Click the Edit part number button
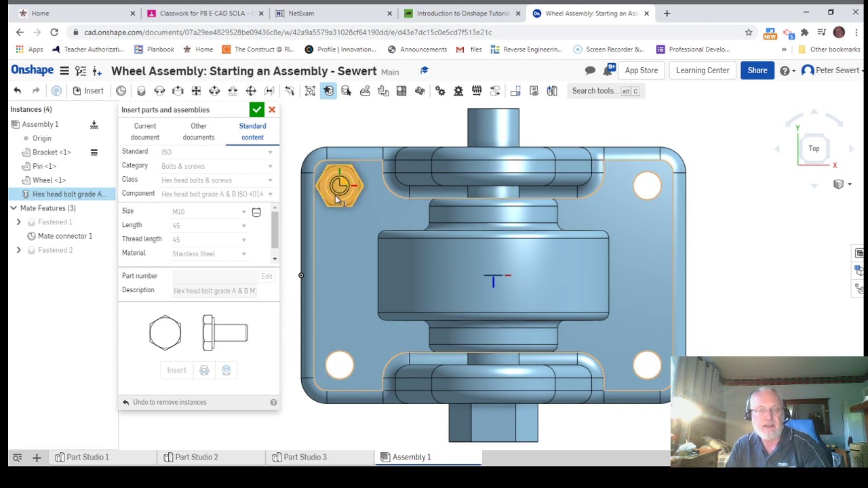This screenshot has height=488, width=868. (x=267, y=277)
